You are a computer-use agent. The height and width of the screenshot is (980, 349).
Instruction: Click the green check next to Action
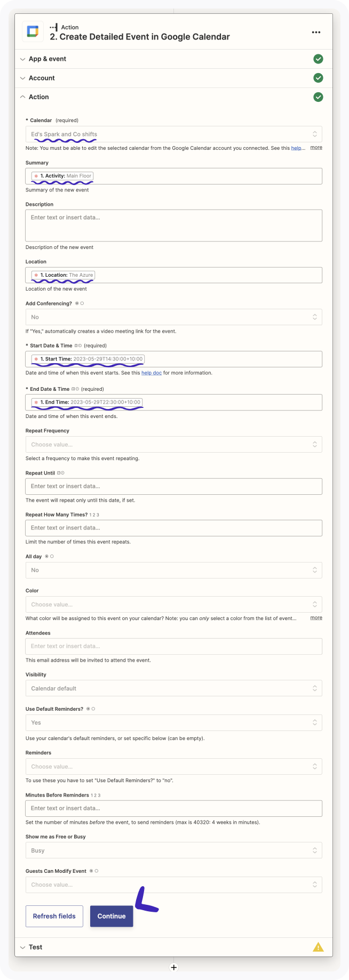318,97
